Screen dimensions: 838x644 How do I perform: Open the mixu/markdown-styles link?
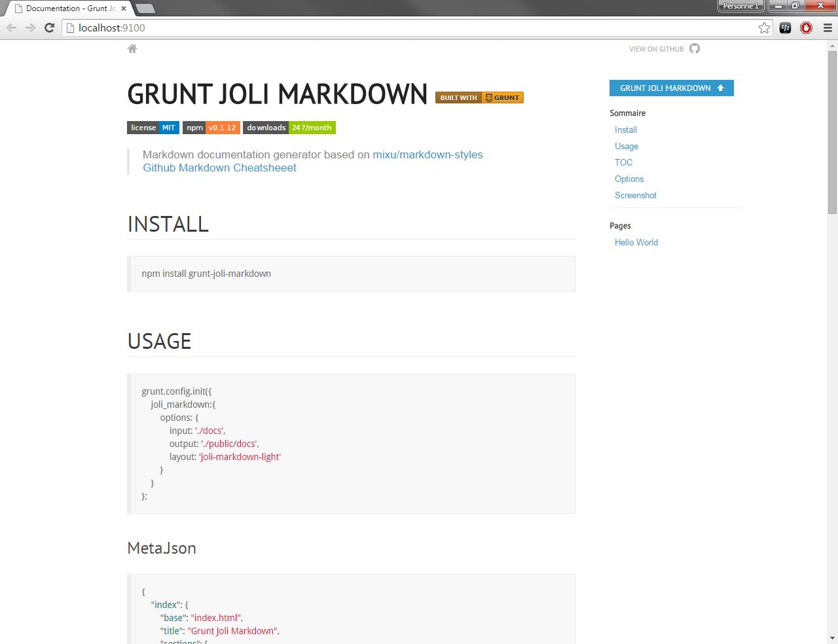pos(428,154)
